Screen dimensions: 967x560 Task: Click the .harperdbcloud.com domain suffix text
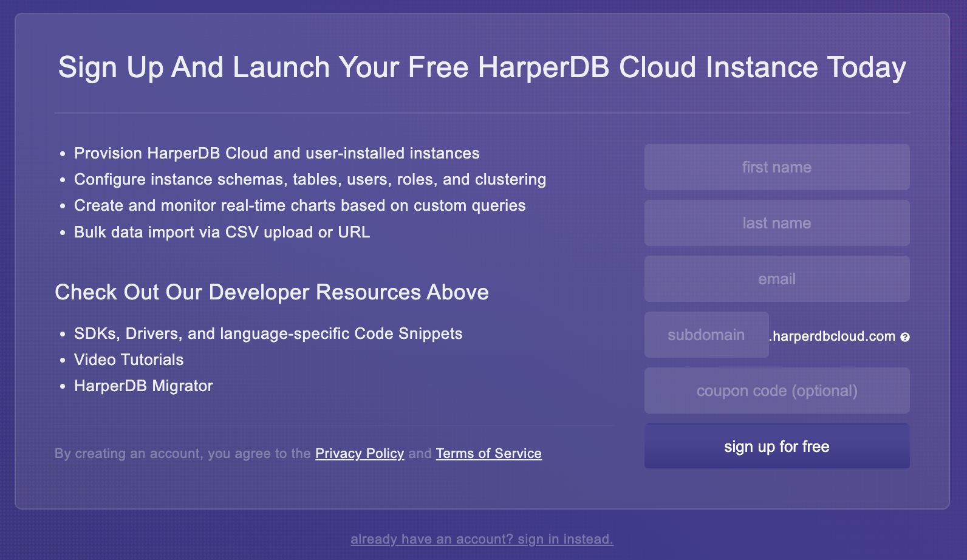click(832, 336)
